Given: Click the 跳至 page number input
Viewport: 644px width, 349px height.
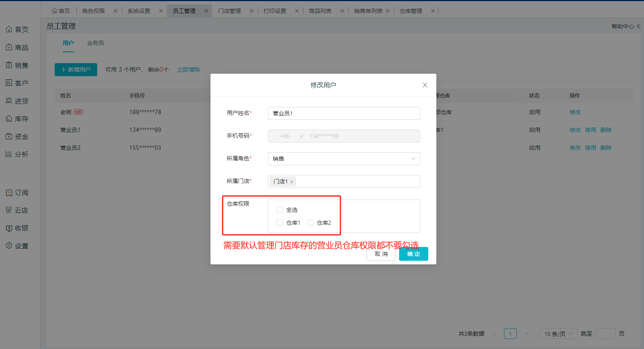Looking at the screenshot, I should (x=606, y=334).
